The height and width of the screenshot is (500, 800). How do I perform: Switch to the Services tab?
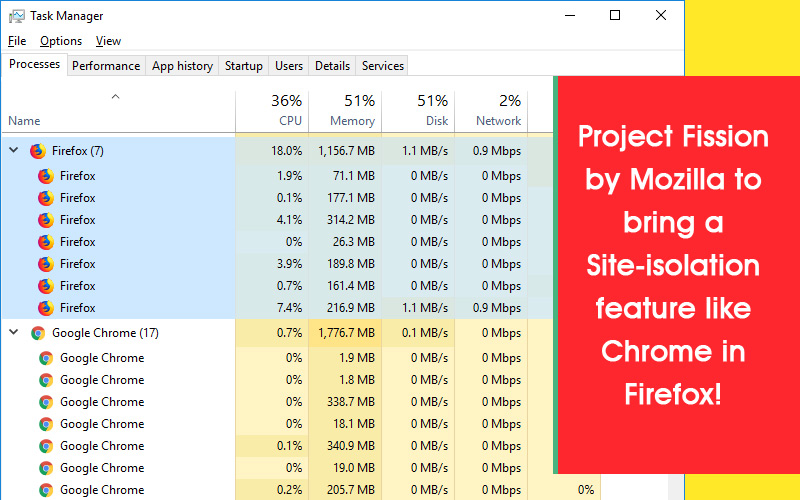[383, 66]
